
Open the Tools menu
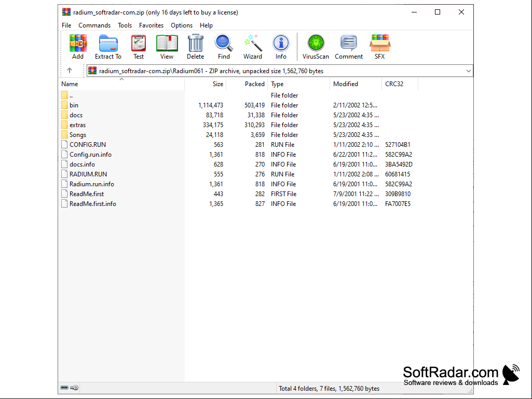[x=125, y=25]
